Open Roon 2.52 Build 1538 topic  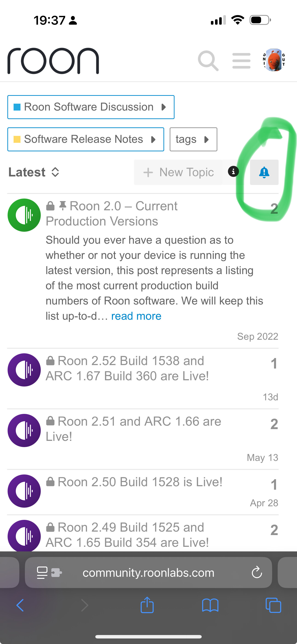127,368
